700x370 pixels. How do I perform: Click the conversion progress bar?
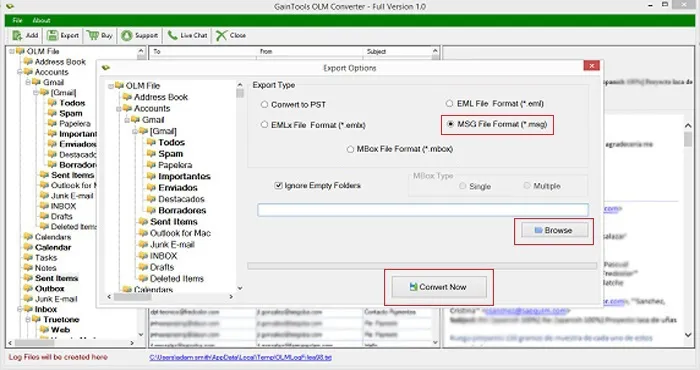click(422, 266)
